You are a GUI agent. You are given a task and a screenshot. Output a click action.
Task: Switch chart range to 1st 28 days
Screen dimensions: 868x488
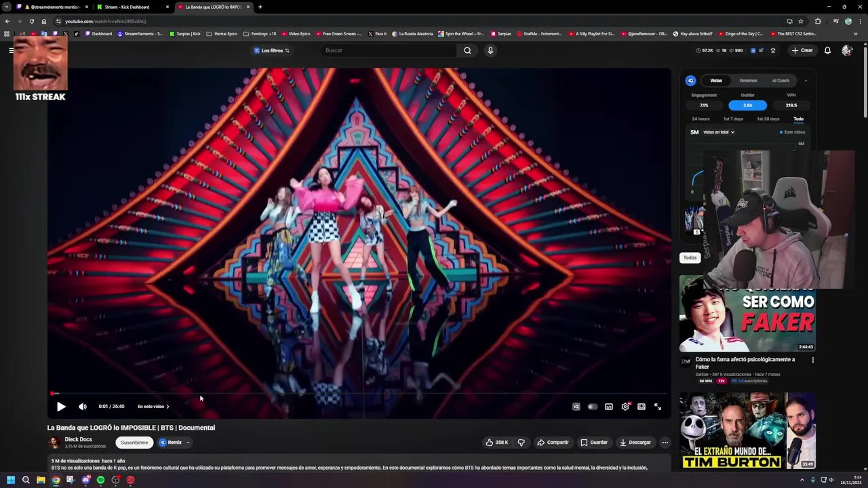(x=768, y=119)
